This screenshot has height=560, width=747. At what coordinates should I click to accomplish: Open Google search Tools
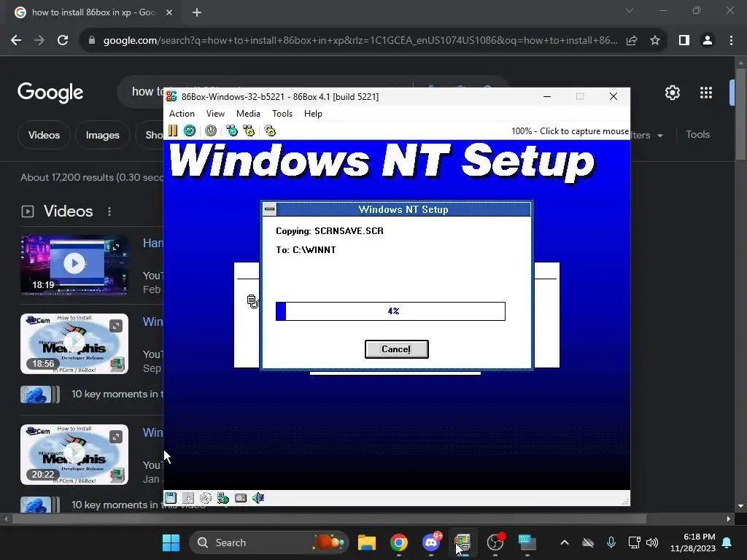pos(697,134)
